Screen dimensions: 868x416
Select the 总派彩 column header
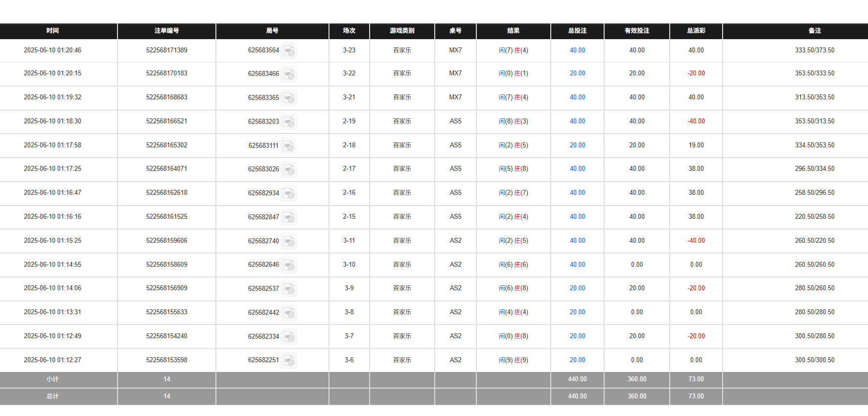pyautogui.click(x=696, y=31)
